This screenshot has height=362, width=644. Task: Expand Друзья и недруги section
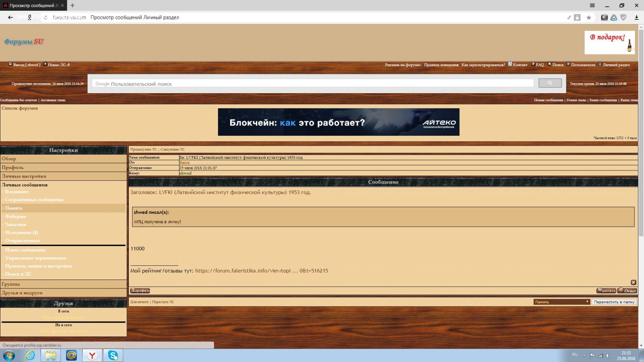[x=22, y=293]
